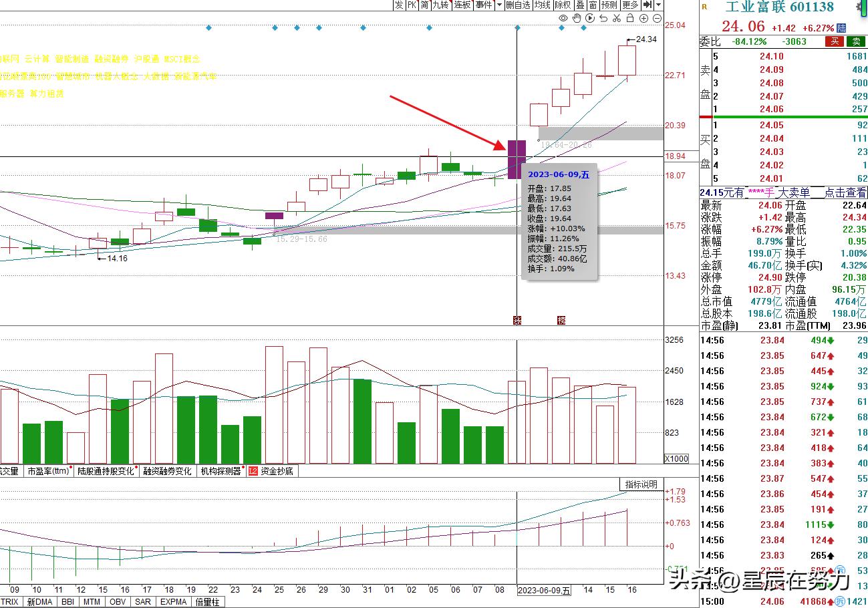Click buy level 1 price 24.05
The image size is (868, 608).
772,125
